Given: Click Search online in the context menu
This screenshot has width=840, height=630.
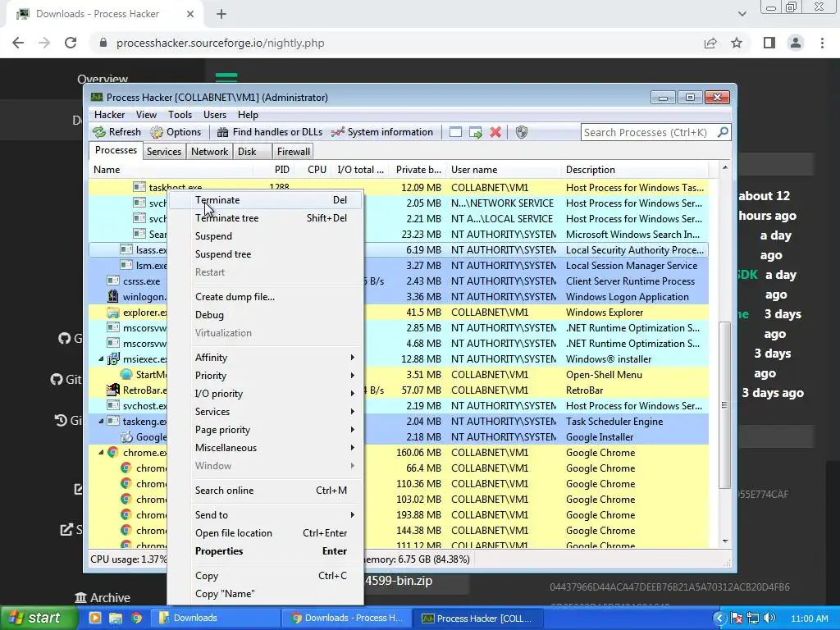Looking at the screenshot, I should (267, 491).
